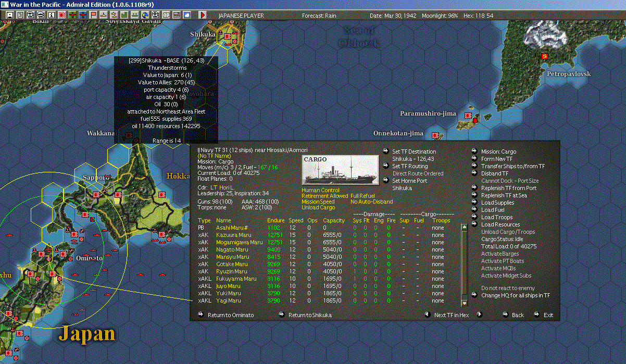626x364 pixels.
Task: Select Load Resources option
Action: [x=500, y=224]
